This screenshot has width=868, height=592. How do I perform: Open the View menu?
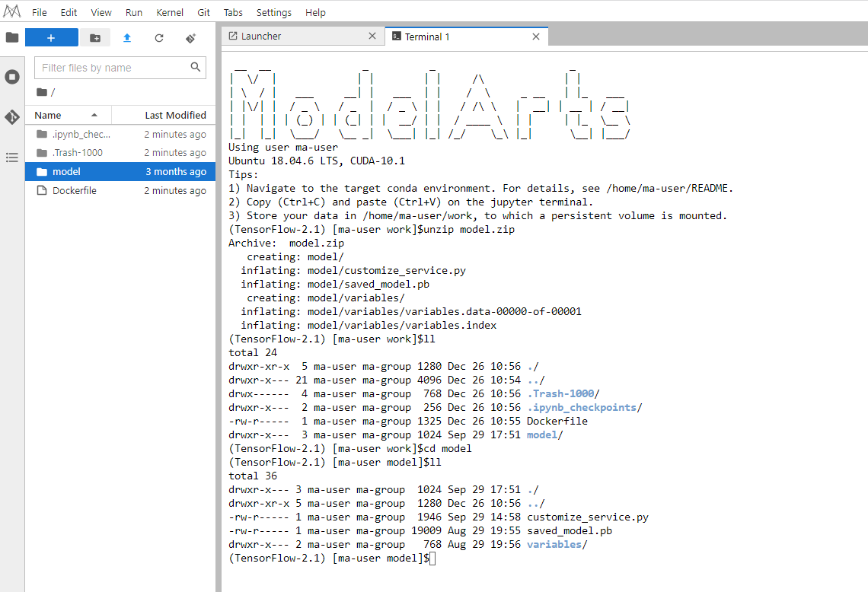tap(101, 12)
